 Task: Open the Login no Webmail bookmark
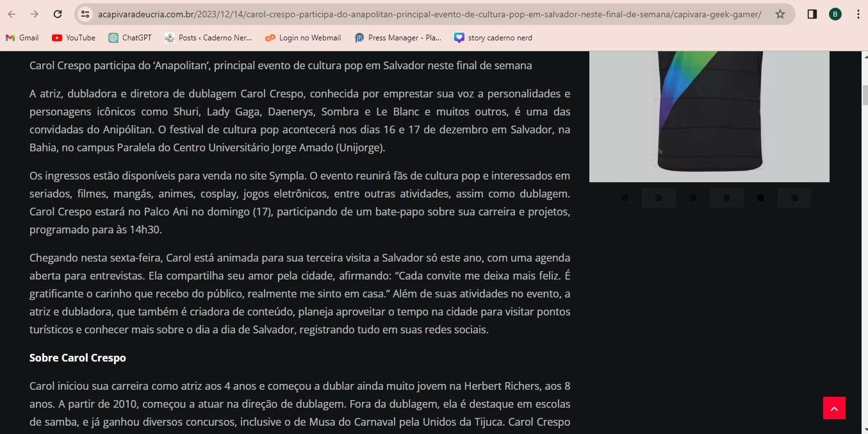pyautogui.click(x=303, y=38)
